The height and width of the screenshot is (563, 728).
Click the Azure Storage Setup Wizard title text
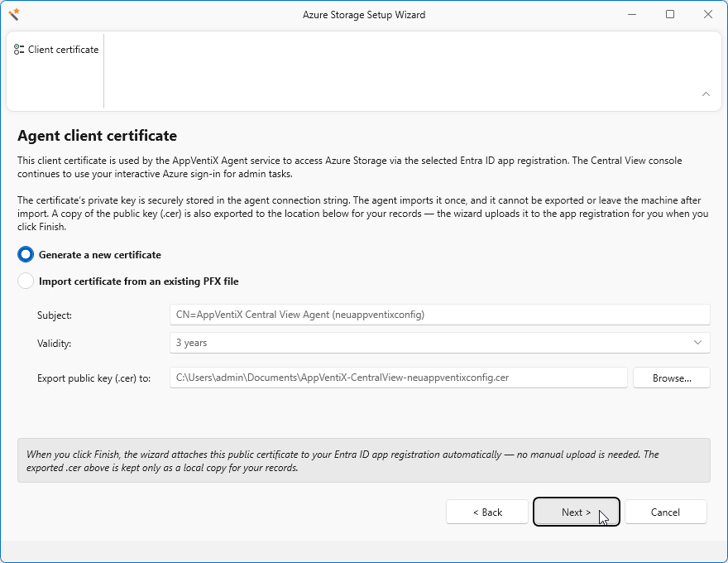click(364, 15)
